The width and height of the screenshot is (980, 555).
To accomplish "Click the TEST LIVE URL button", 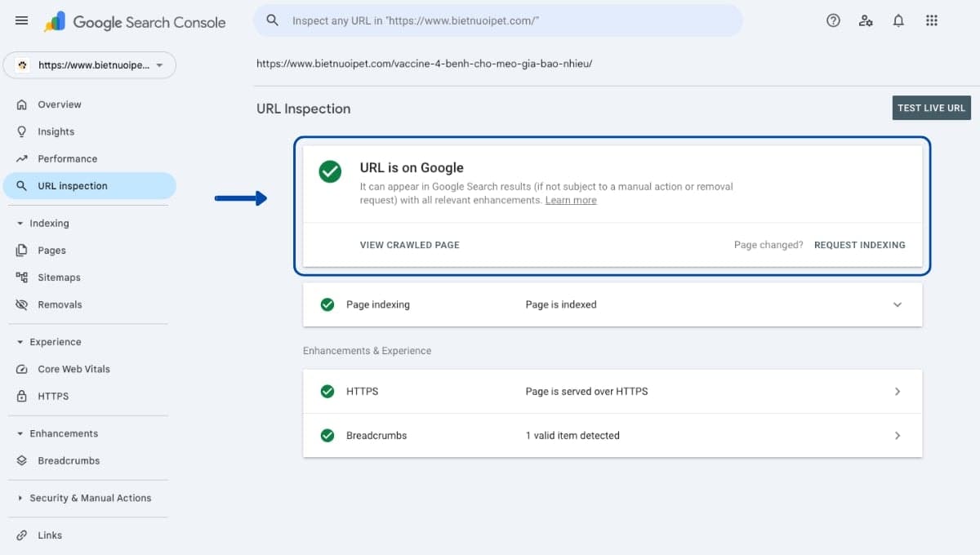I will click(931, 108).
